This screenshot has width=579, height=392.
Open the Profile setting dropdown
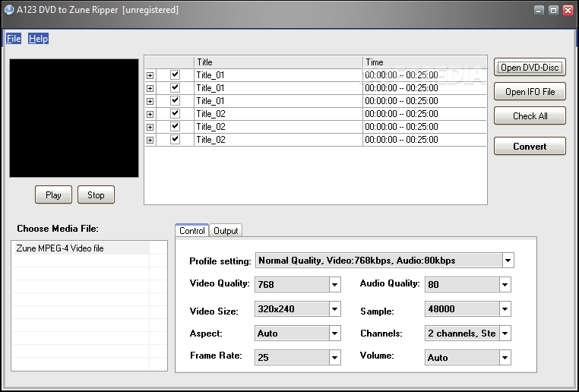(508, 261)
